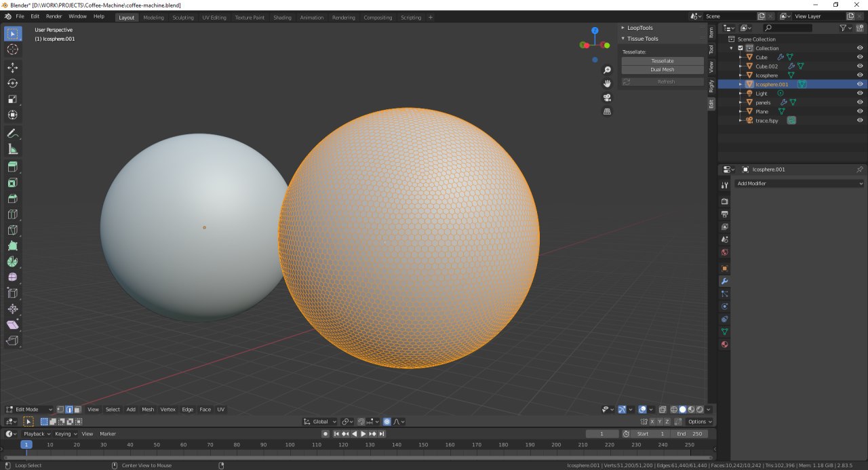Image resolution: width=868 pixels, height=470 pixels.
Task: Open the Edit Mode selector dropdown
Action: tap(29, 410)
